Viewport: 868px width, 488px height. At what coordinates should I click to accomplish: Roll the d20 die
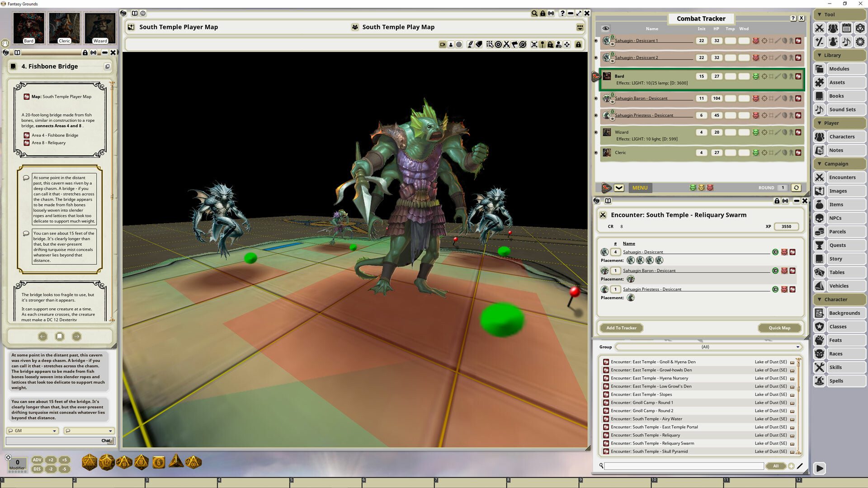[90, 463]
